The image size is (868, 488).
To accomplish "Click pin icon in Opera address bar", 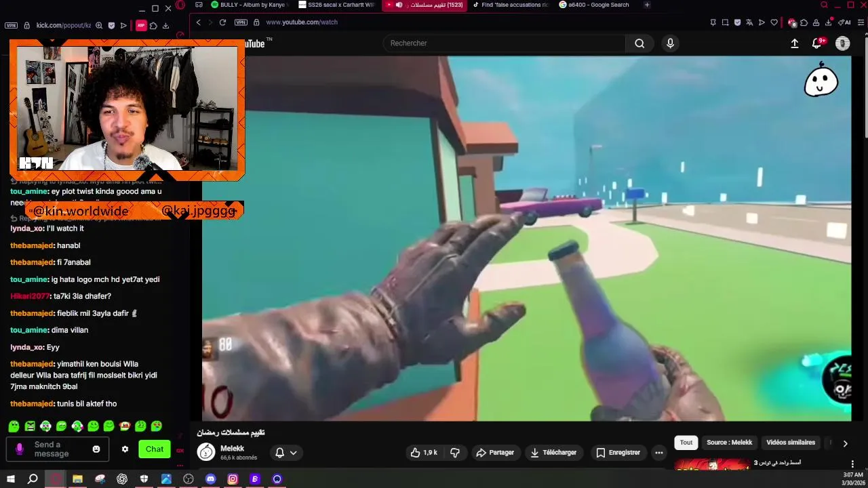I will (x=713, y=22).
